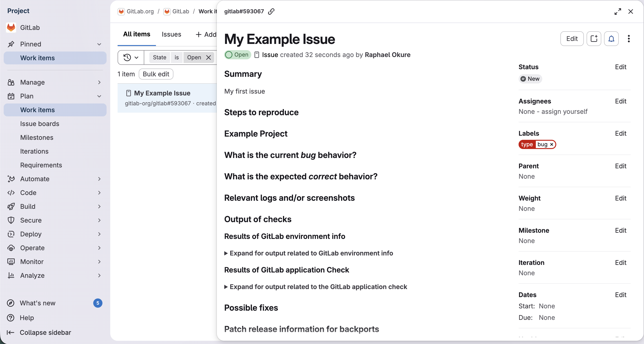
Task: Open Issue boards from Plan menu
Action: coord(40,124)
